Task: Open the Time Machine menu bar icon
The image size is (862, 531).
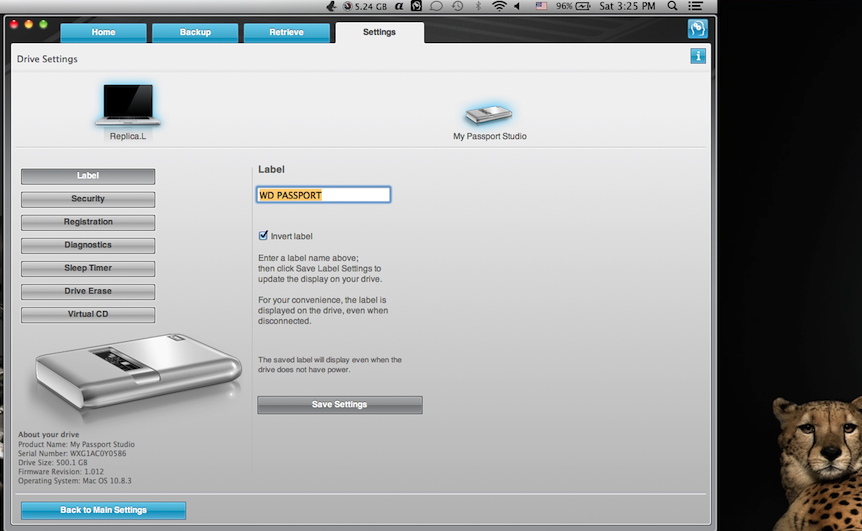Action: pyautogui.click(x=457, y=6)
